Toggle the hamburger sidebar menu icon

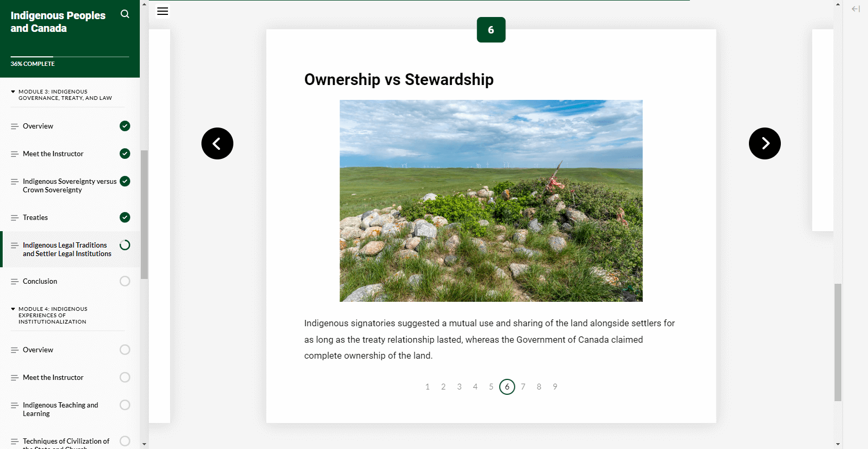click(163, 11)
